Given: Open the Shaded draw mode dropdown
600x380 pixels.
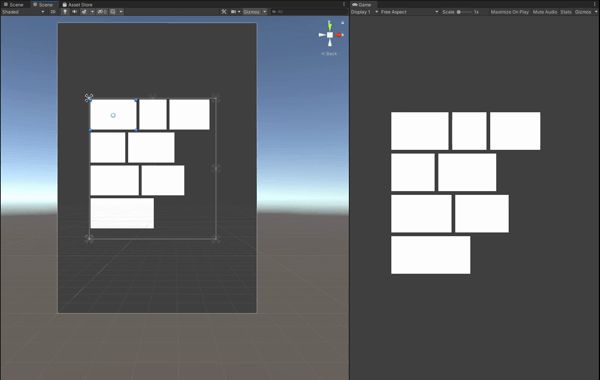Looking at the screenshot, I should coord(23,12).
